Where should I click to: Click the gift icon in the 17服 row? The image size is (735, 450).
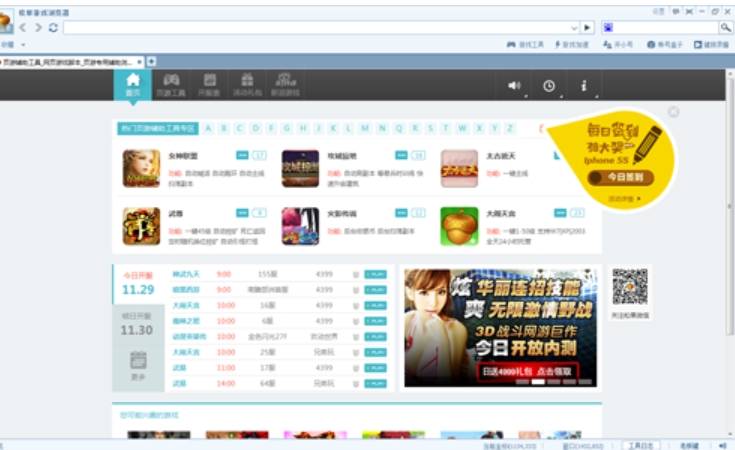click(356, 368)
